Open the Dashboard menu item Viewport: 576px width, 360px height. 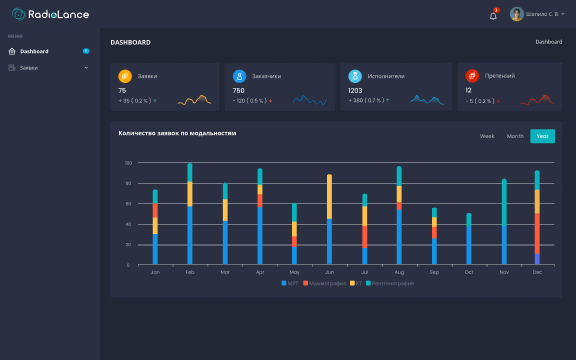(x=49, y=51)
